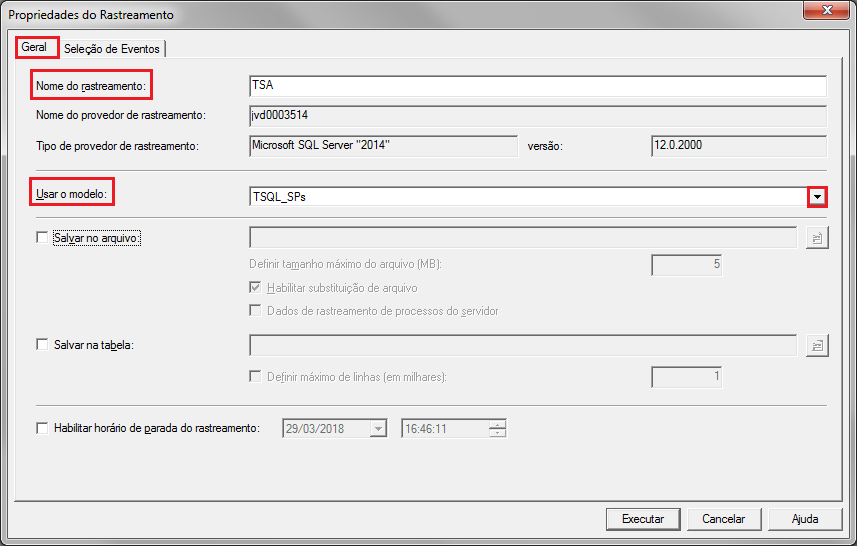Switch to the Geral tab
This screenshot has height=546, width=857.
(x=36, y=48)
